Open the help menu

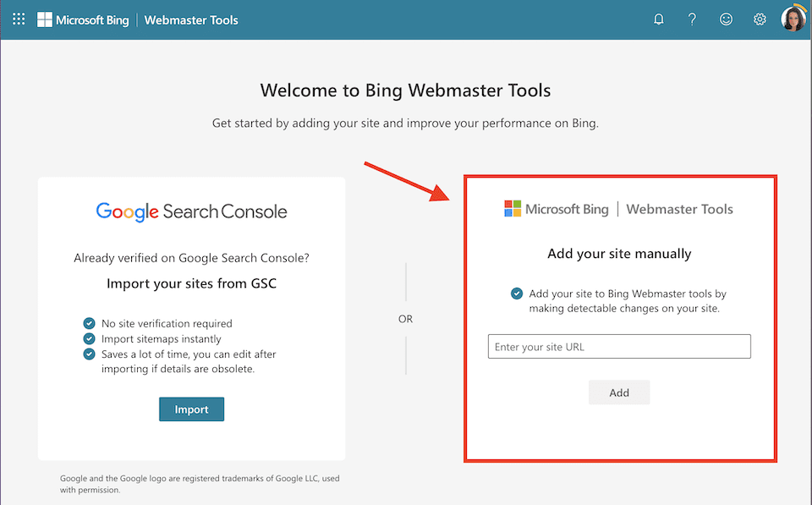(x=692, y=19)
